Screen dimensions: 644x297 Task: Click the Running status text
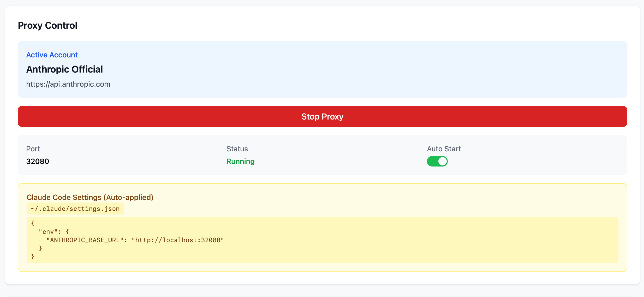point(240,161)
